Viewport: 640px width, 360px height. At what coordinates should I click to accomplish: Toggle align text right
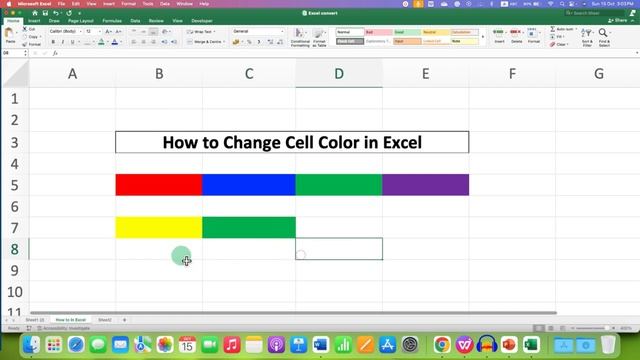pos(153,42)
